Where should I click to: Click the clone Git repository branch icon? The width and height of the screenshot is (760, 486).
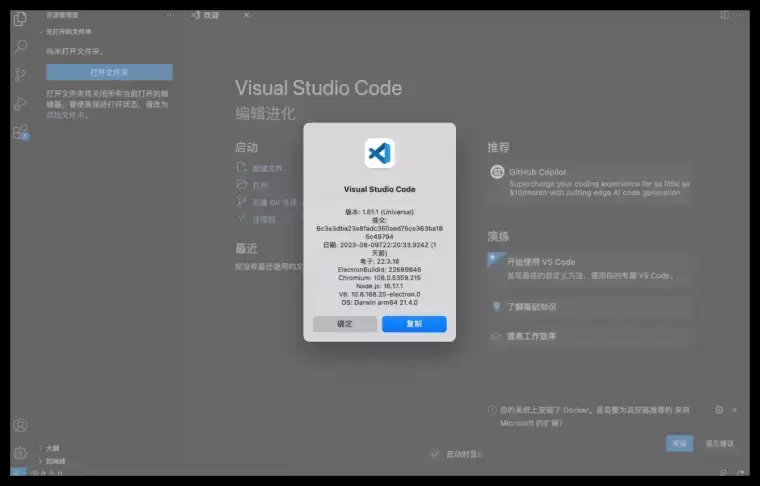point(241,201)
